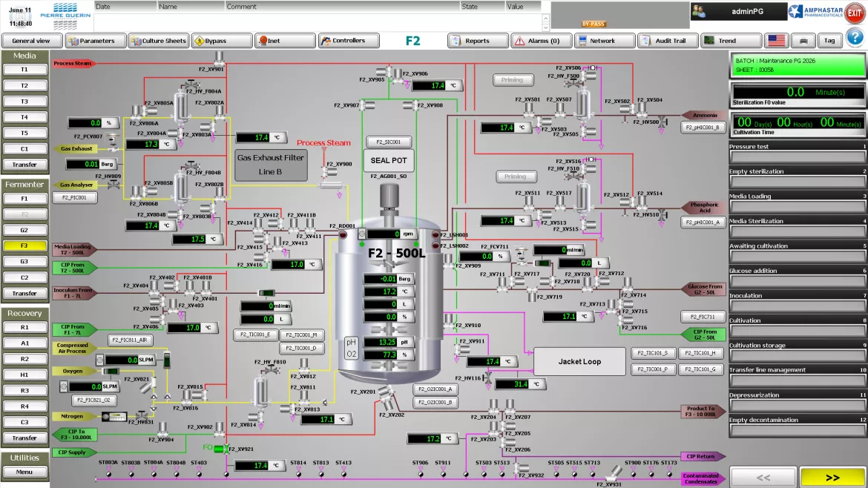868x488 pixels.
Task: Open the help question mark icon
Action: click(855, 39)
